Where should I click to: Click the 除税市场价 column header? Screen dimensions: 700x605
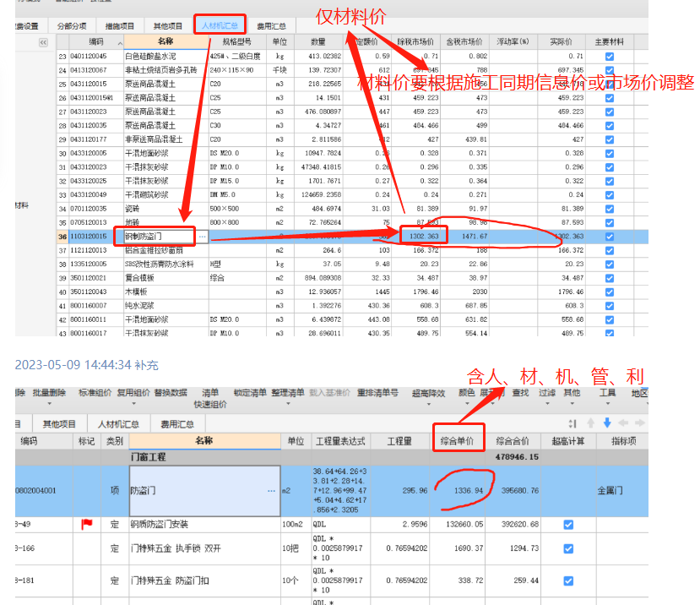coord(415,41)
